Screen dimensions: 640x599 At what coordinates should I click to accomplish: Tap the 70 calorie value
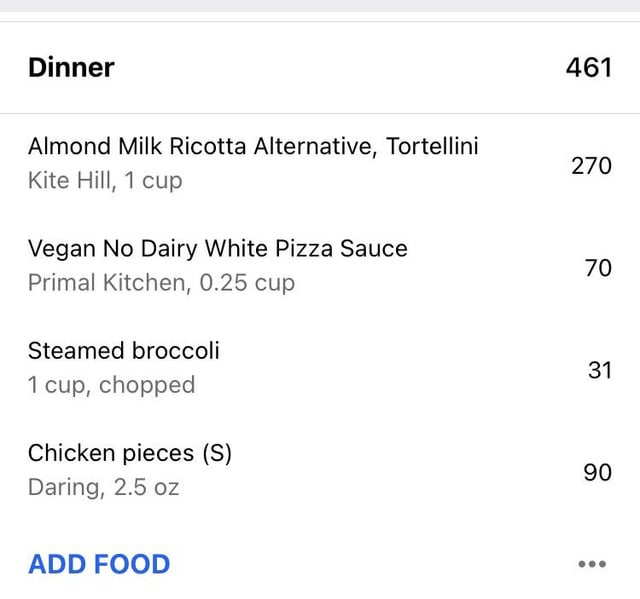(598, 267)
